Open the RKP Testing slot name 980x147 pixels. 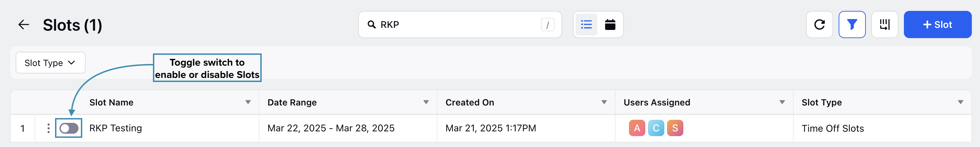tap(116, 128)
